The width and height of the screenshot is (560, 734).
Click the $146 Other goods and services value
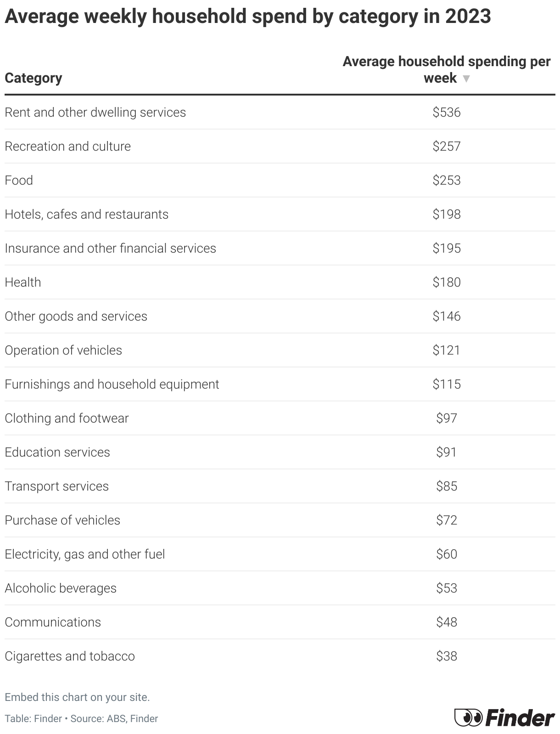pyautogui.click(x=446, y=316)
